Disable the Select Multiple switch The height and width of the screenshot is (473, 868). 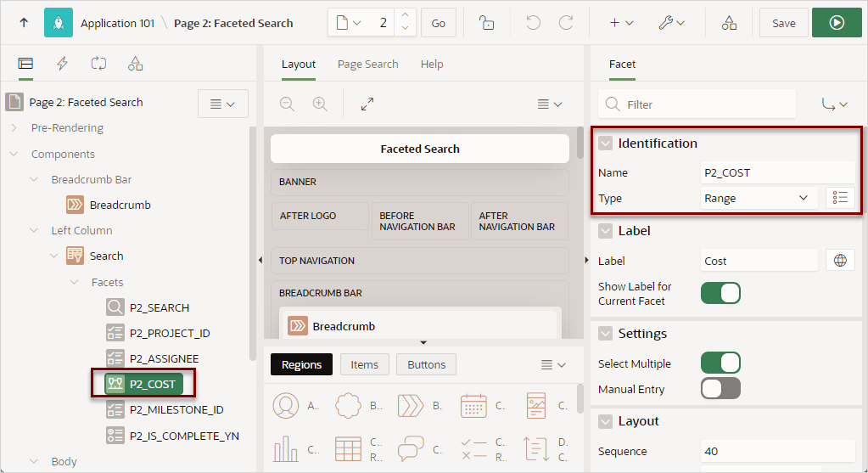pyautogui.click(x=720, y=363)
